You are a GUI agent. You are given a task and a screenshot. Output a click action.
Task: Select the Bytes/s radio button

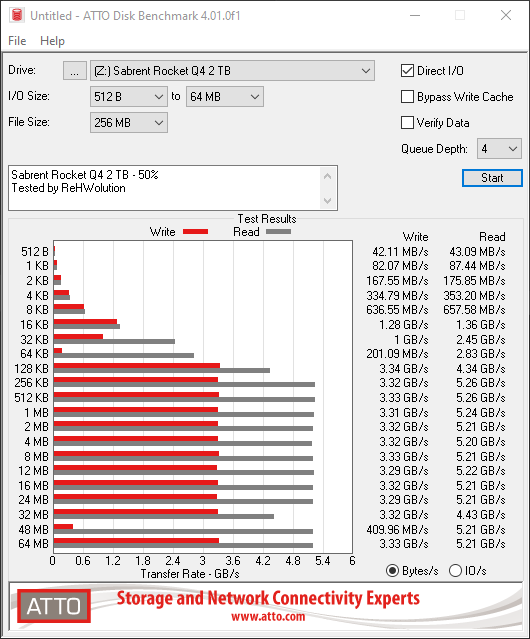click(392, 571)
